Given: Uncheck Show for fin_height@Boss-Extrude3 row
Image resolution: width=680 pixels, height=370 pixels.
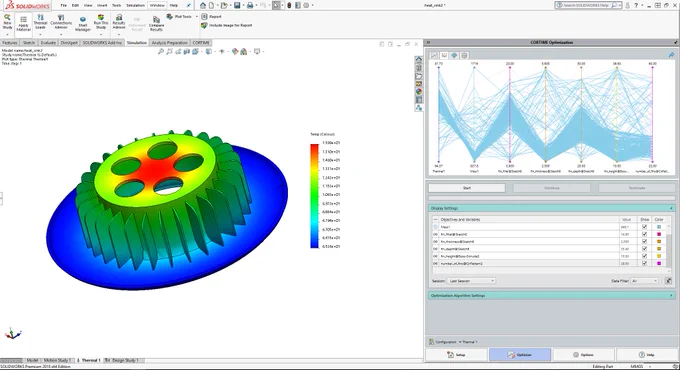Looking at the screenshot, I should click(644, 256).
